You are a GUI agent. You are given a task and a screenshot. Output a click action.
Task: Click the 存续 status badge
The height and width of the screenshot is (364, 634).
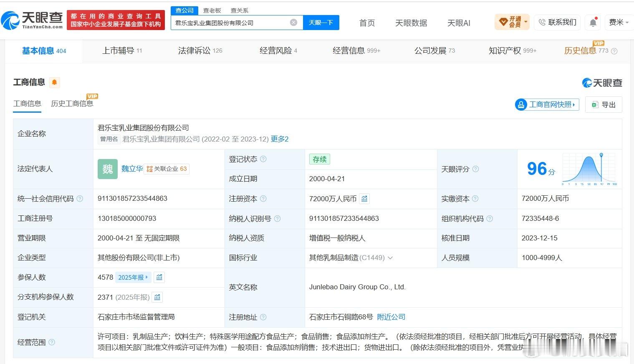click(x=319, y=159)
